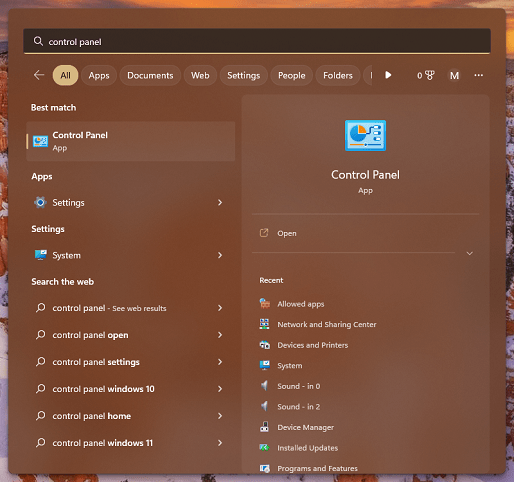The width and height of the screenshot is (514, 482).
Task: Click inside the 'control panel' search field
Action: 257,41
